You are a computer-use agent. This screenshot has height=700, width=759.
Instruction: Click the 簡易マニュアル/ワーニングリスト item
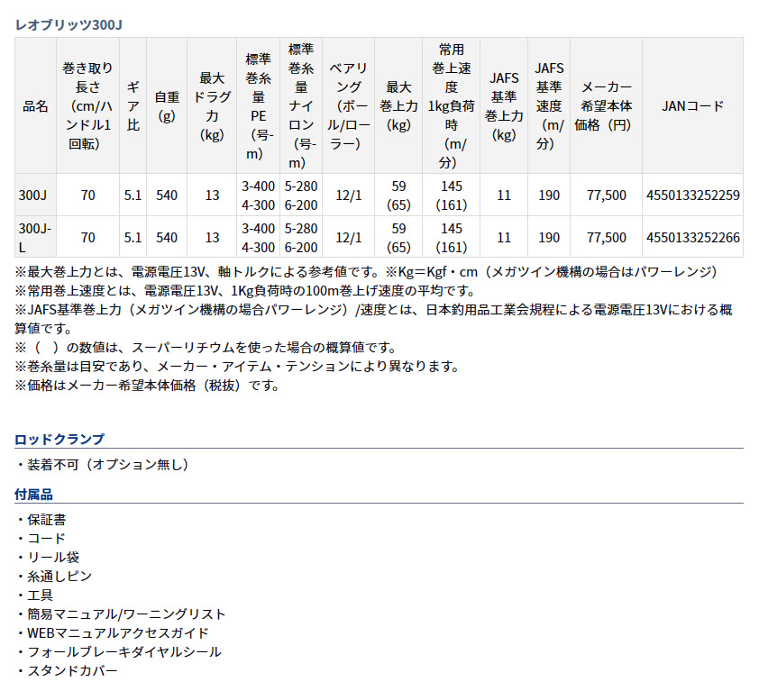point(122,614)
